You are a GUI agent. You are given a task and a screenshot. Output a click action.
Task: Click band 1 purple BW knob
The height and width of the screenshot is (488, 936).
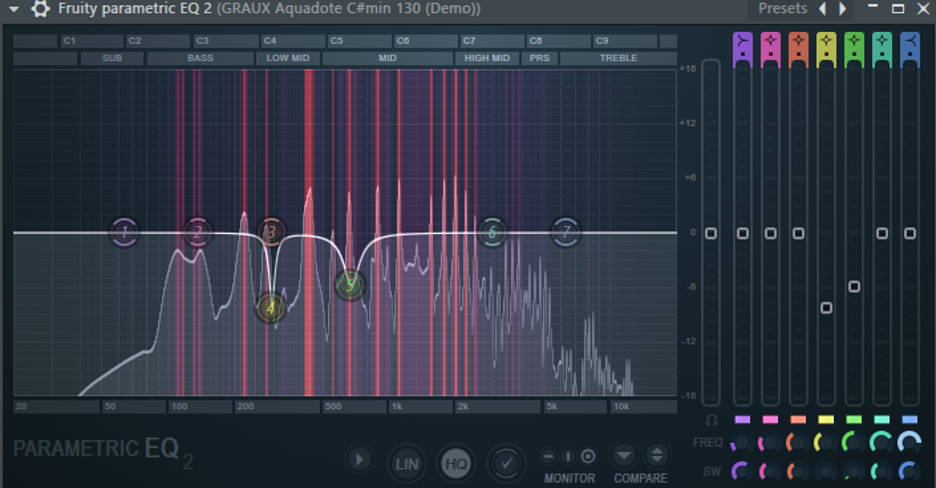[741, 471]
